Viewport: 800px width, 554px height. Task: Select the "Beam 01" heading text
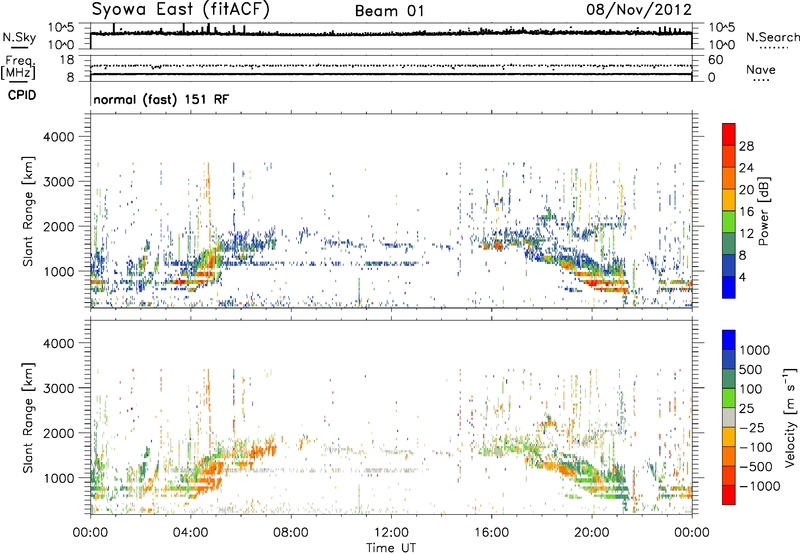pyautogui.click(x=390, y=11)
